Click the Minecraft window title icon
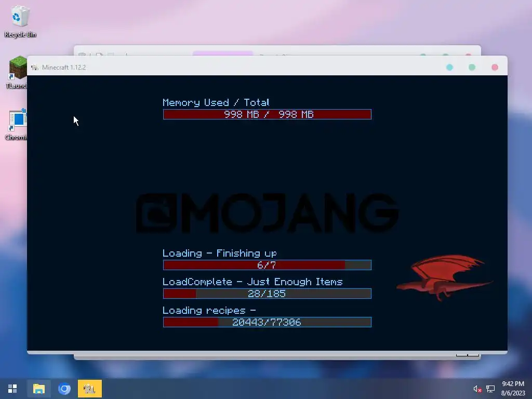 tap(35, 68)
